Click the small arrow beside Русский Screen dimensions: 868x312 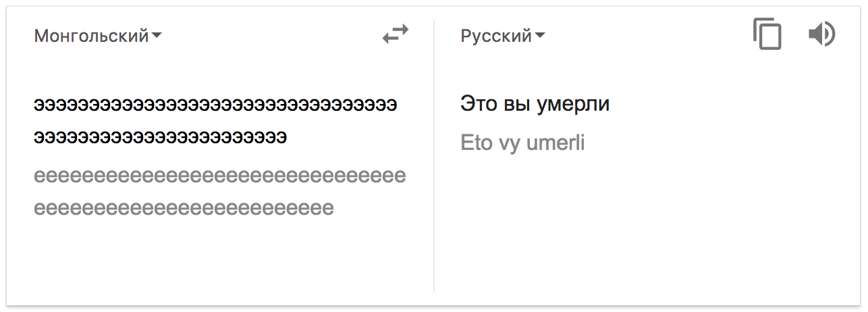(x=540, y=36)
